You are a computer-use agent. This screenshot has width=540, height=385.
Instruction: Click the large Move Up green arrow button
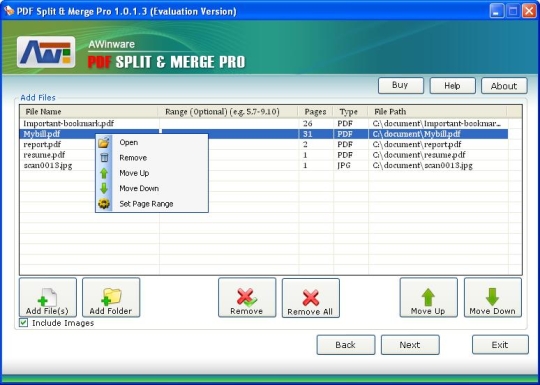click(x=428, y=298)
